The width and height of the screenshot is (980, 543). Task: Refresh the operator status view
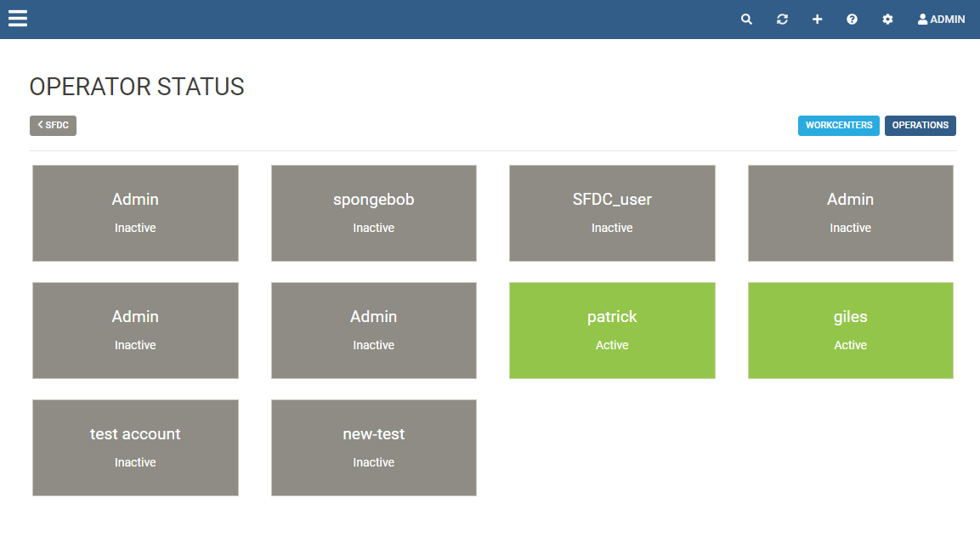click(782, 19)
